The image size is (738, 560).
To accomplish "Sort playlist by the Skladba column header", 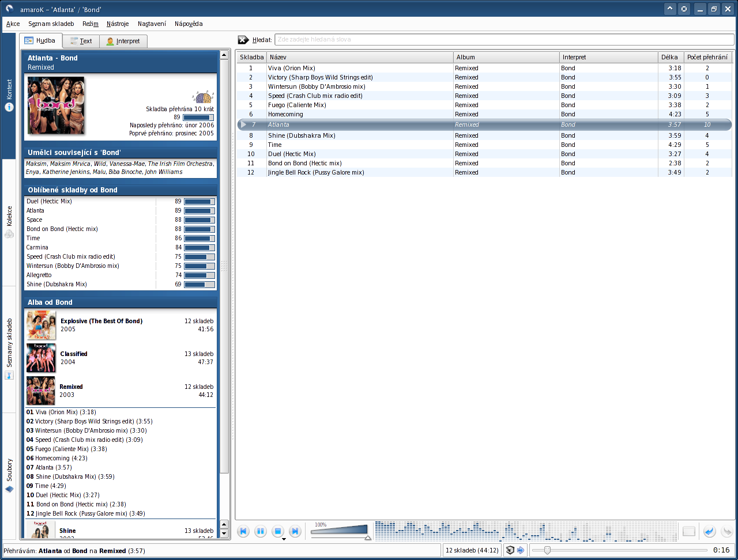I will pyautogui.click(x=252, y=57).
